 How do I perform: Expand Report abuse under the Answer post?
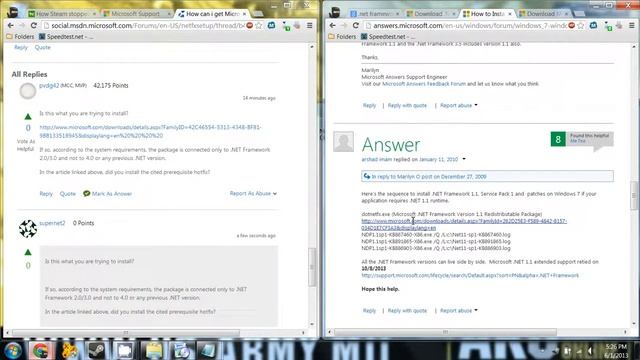coord(459,311)
